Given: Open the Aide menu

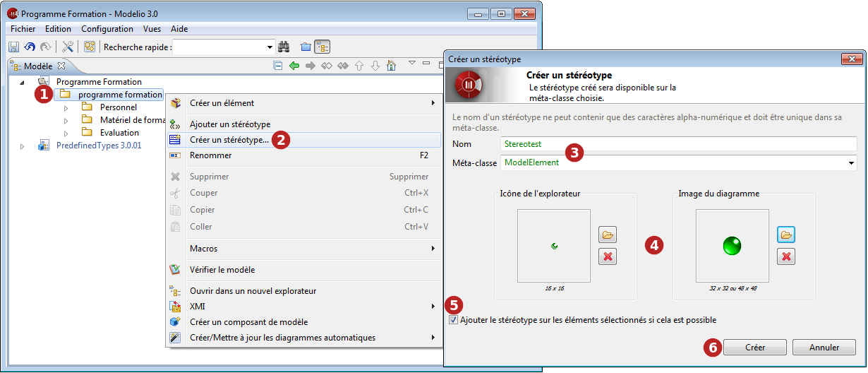Looking at the screenshot, I should pyautogui.click(x=179, y=29).
